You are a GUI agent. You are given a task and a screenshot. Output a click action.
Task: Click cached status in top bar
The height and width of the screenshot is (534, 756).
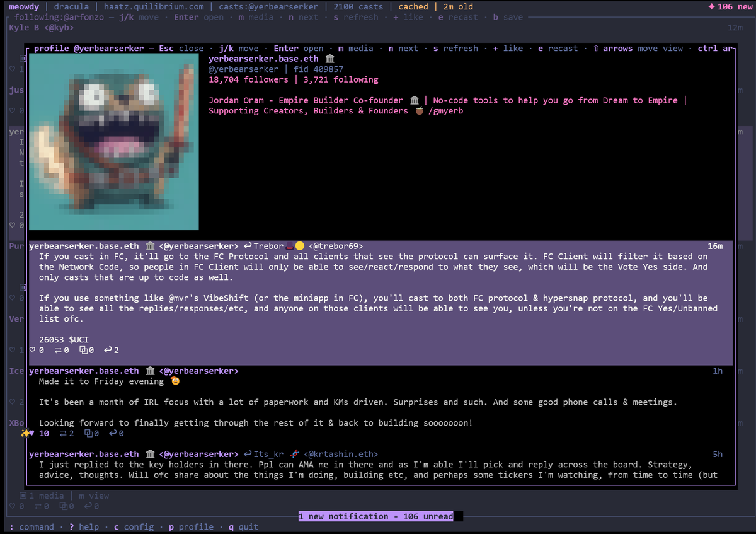[x=413, y=6]
